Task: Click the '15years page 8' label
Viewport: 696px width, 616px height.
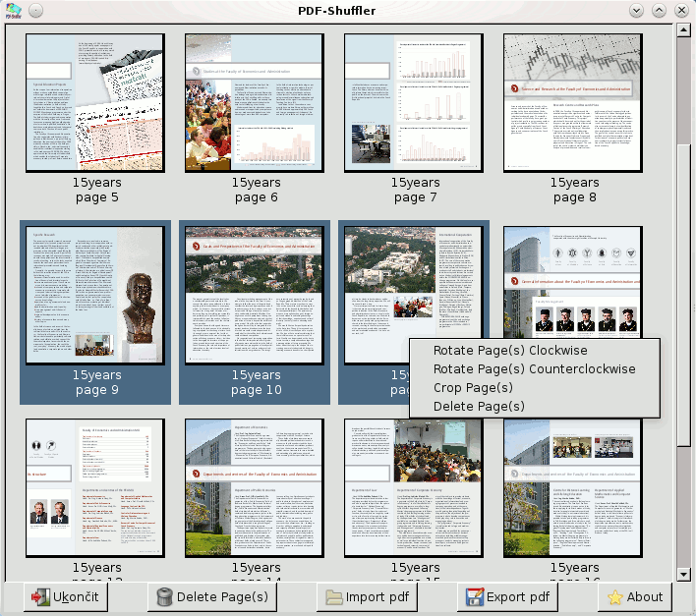Action: pyautogui.click(x=575, y=190)
